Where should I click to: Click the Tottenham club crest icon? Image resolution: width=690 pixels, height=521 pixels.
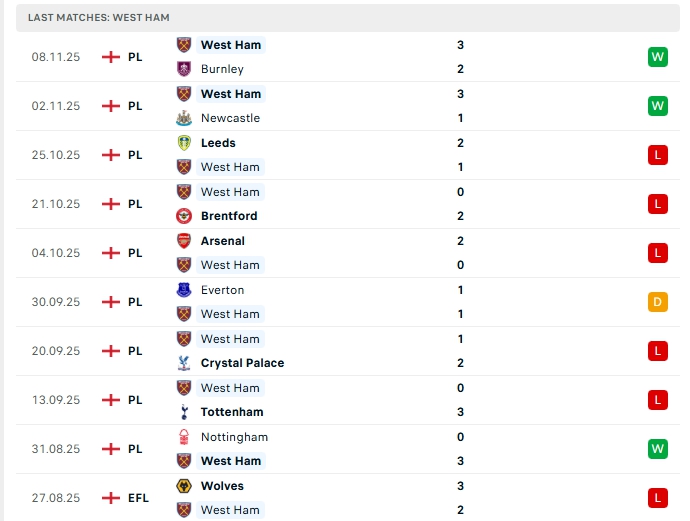pyautogui.click(x=183, y=412)
